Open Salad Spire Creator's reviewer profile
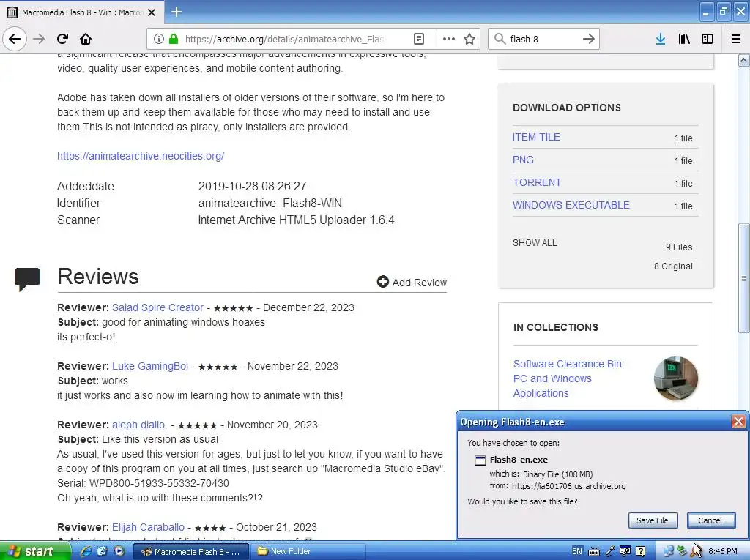Image resolution: width=750 pixels, height=560 pixels. click(158, 307)
